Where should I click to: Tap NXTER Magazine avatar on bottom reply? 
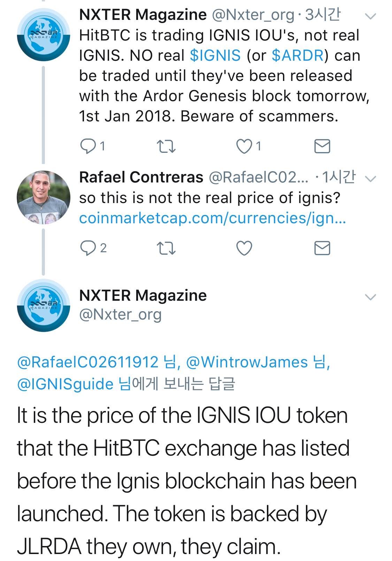44,305
